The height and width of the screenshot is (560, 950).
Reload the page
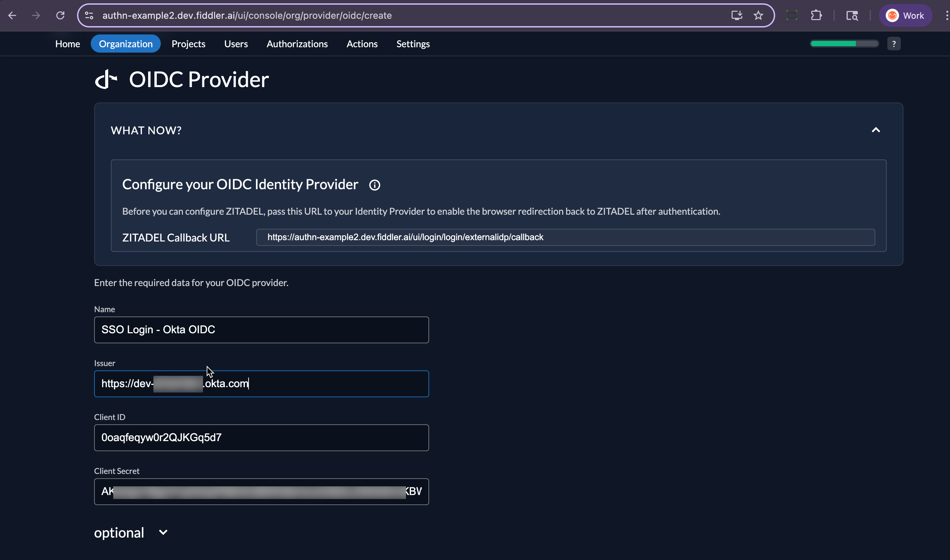(60, 15)
